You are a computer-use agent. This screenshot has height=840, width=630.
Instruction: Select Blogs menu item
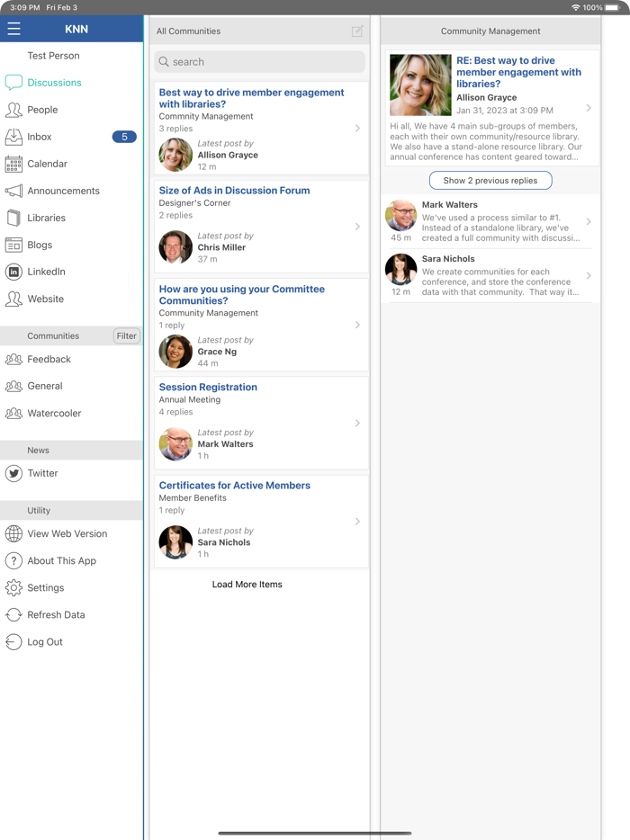pos(71,245)
